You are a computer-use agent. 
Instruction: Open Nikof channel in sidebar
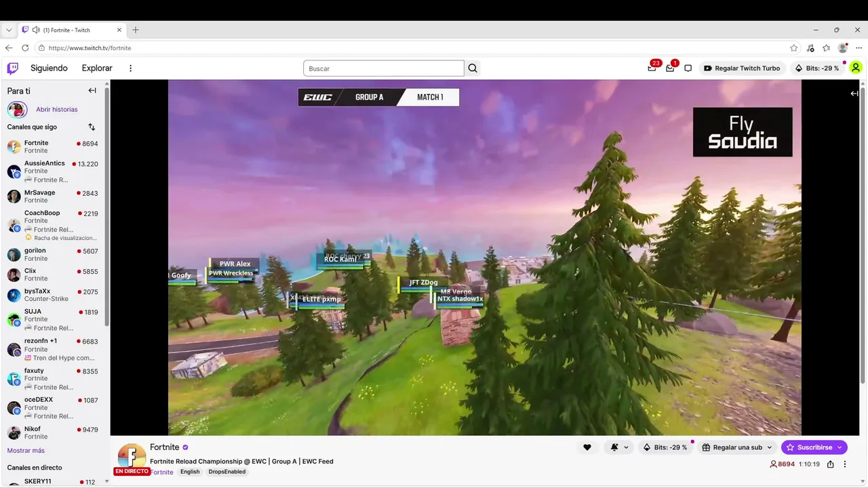coord(53,432)
